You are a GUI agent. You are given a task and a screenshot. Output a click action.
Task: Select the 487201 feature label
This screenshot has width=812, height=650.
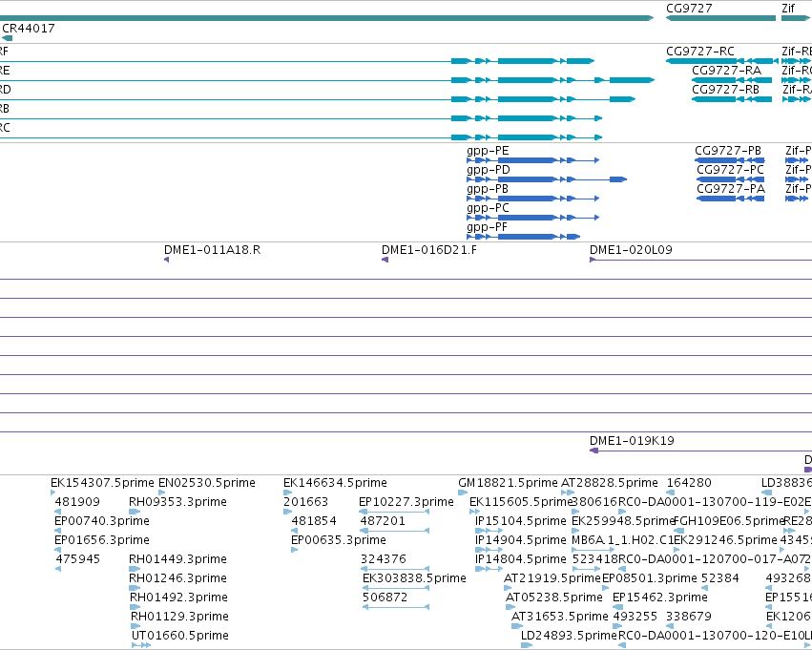383,521
